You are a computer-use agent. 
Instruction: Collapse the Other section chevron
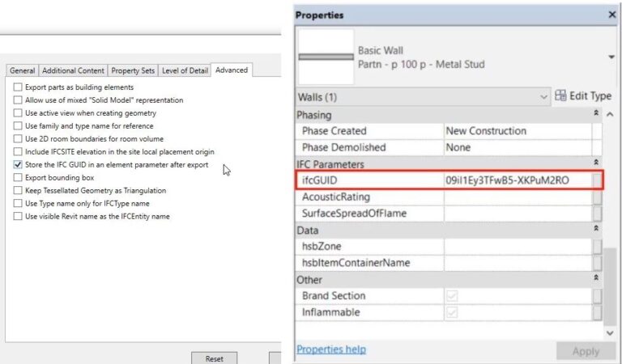(597, 279)
